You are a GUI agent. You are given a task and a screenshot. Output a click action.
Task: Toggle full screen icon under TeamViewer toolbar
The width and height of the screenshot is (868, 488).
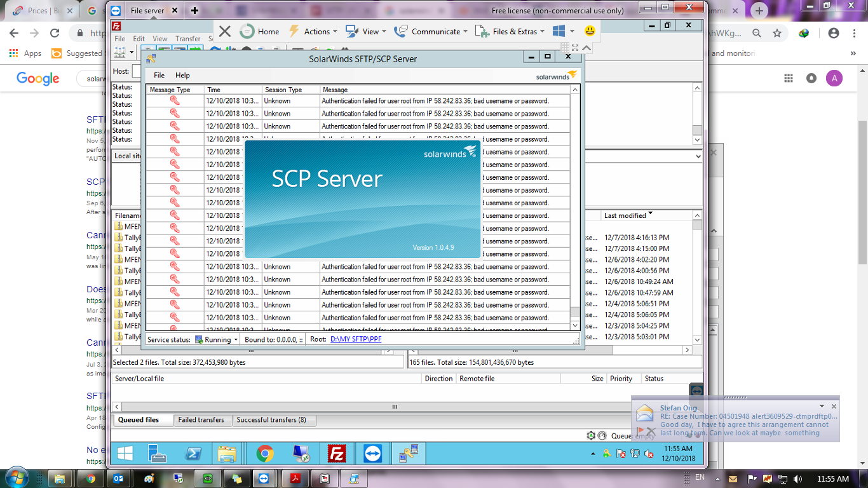(x=575, y=48)
